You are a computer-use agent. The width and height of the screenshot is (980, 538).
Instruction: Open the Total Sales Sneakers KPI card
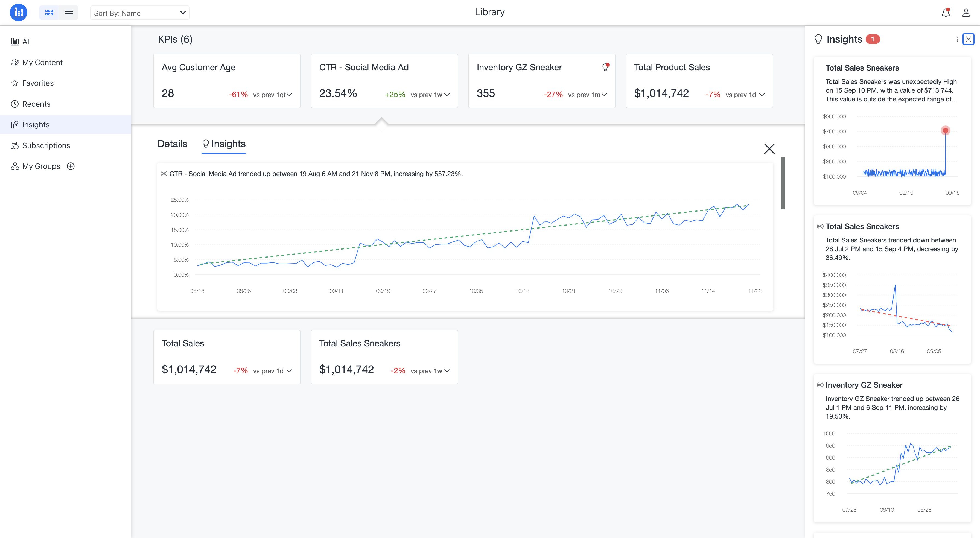tap(384, 356)
